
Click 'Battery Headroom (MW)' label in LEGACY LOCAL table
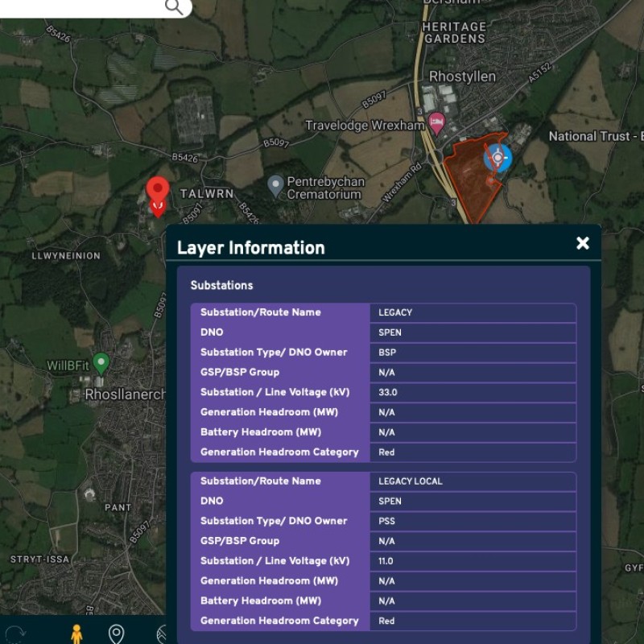[x=261, y=601]
